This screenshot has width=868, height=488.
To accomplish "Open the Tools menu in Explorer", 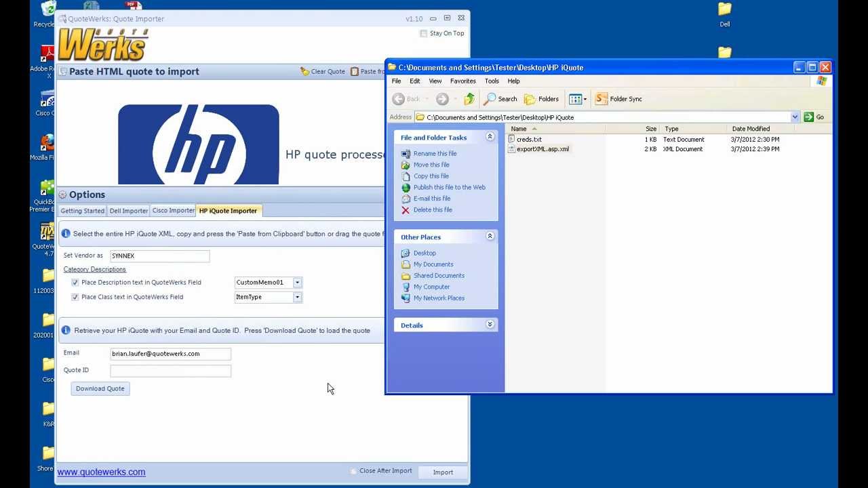I will (492, 81).
